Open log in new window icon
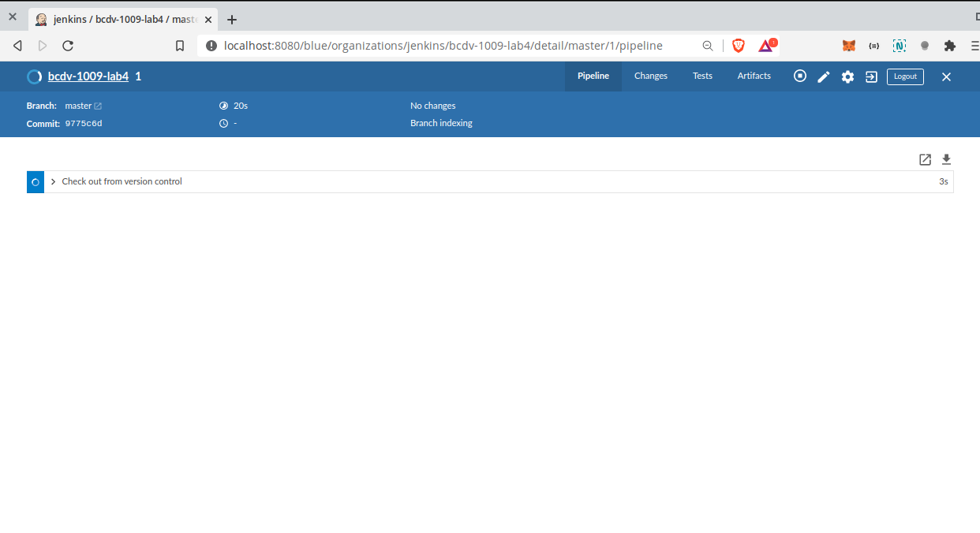The image size is (980, 533). tap(925, 160)
